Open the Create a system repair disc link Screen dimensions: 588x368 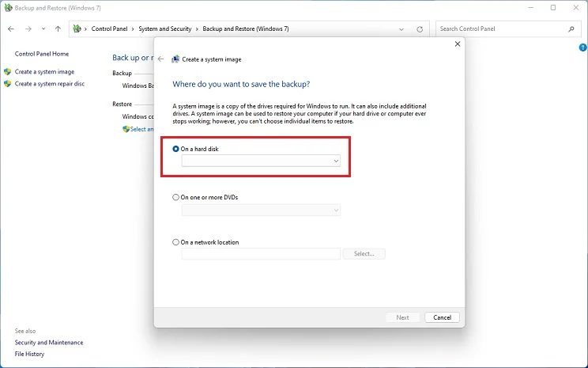click(50, 84)
